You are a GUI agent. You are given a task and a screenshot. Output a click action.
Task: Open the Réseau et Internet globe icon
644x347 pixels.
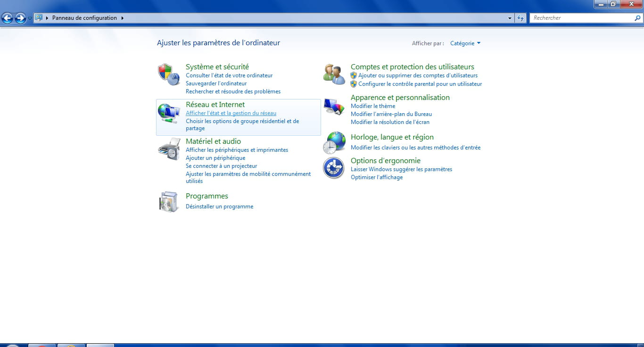tap(169, 113)
